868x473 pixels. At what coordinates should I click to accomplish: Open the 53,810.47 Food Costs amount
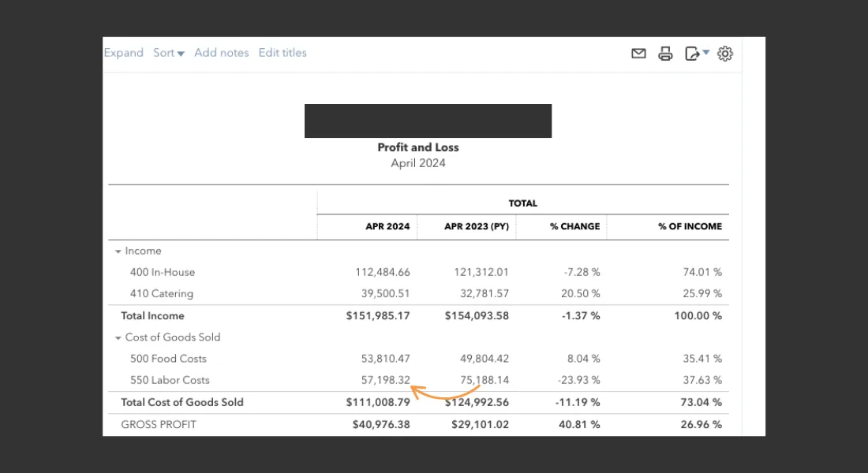385,359
